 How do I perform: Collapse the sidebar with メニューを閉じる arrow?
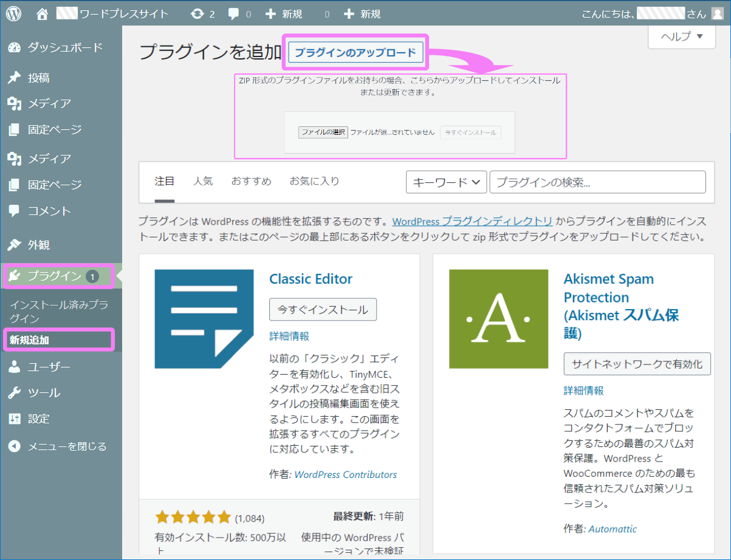pos(15,446)
